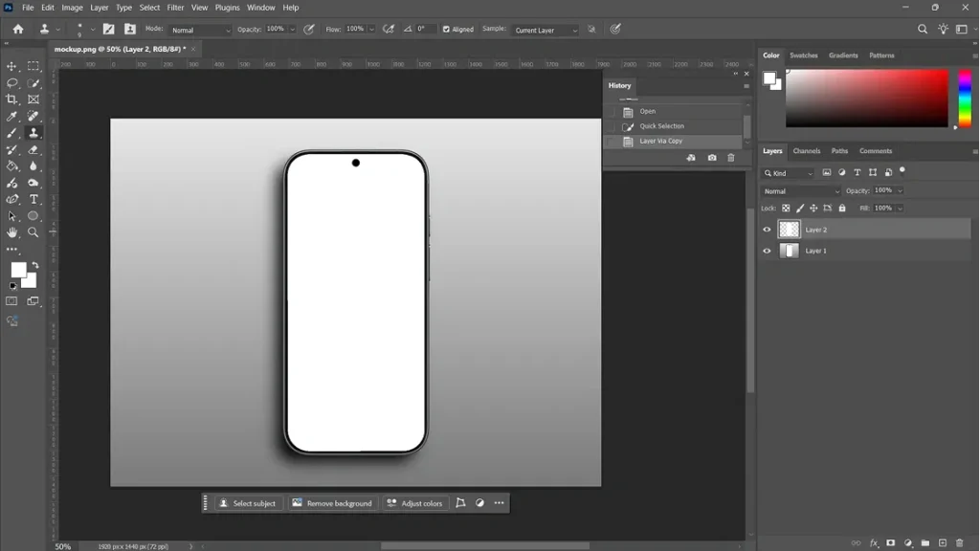Toggle Quick Mask mode
Screen dimensions: 980x551
[x=11, y=301]
